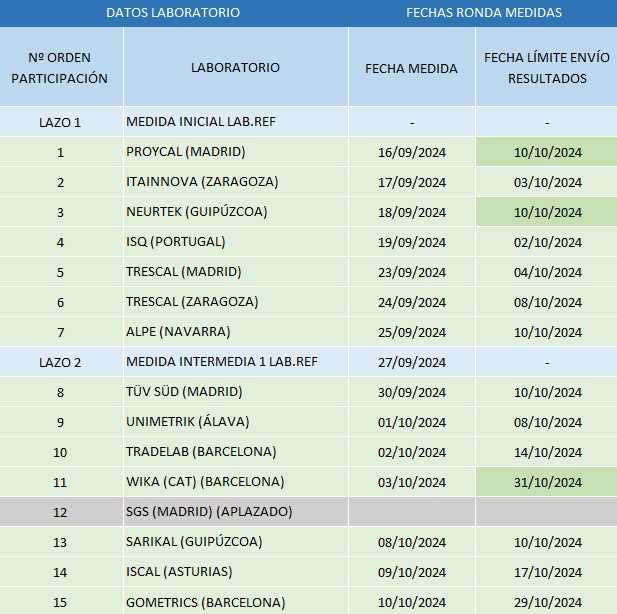Select measurement date 08/10/2024 in SARIKAL row
This screenshot has width=617, height=614.
[412, 542]
